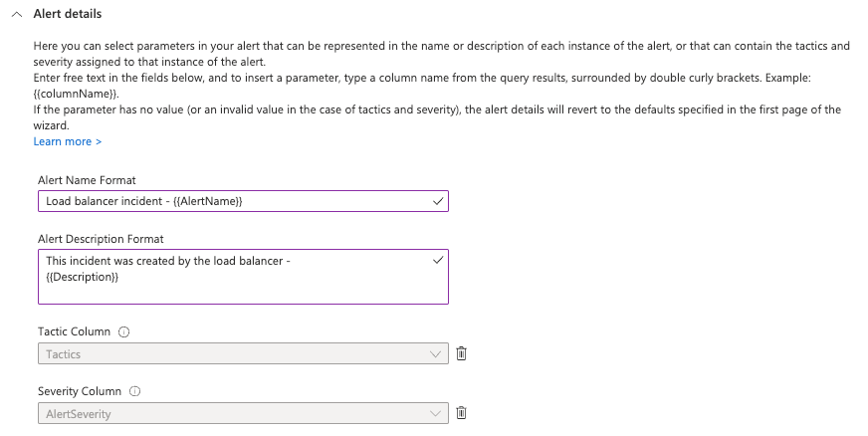Collapse the Alert details section chevron
This screenshot has height=436, width=868.
[x=17, y=14]
